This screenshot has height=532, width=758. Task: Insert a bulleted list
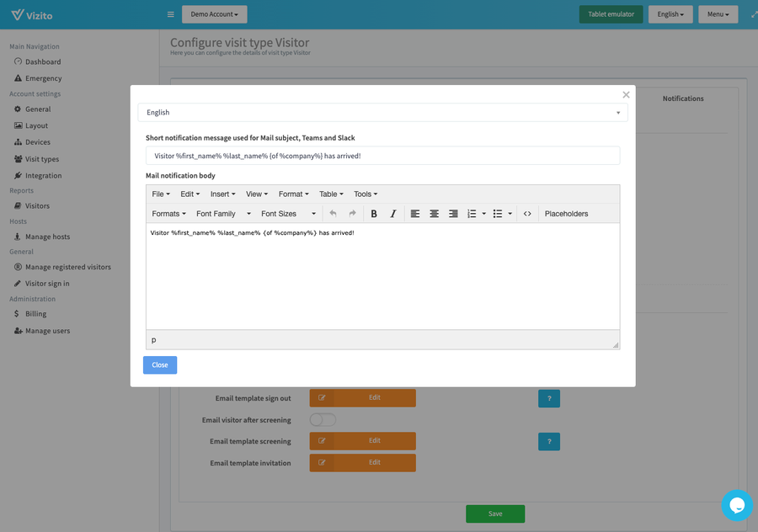point(496,213)
